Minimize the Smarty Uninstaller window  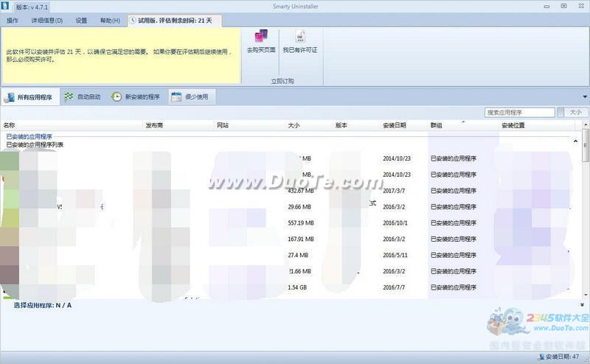[546, 7]
